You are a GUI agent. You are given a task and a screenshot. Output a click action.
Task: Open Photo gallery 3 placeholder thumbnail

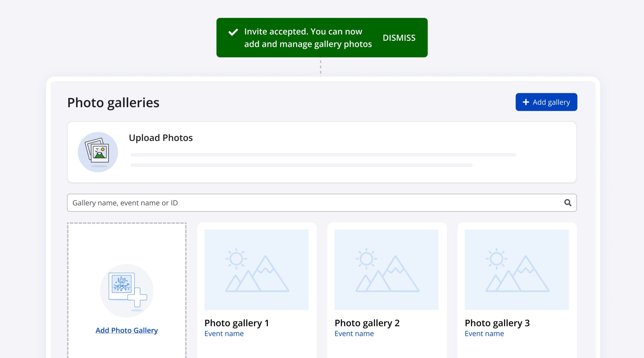coord(516,269)
